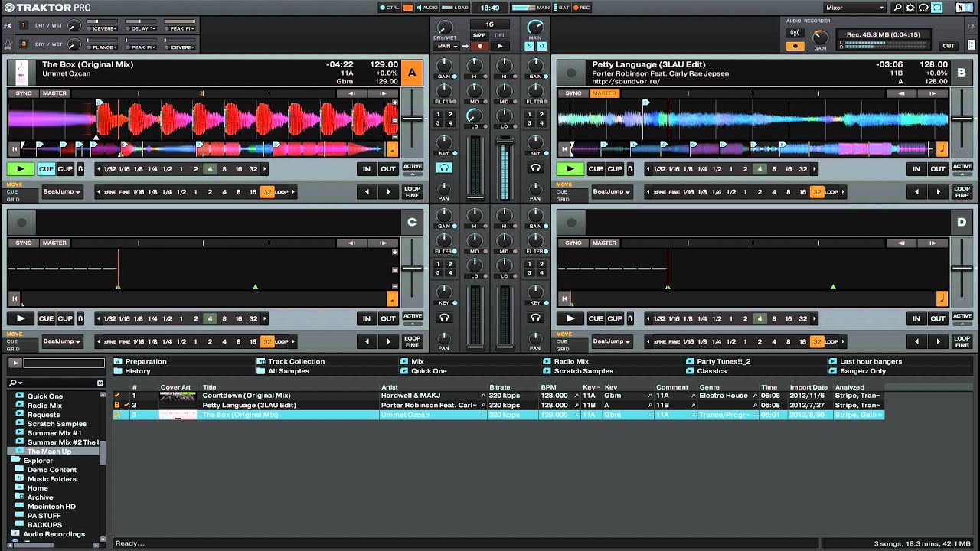This screenshot has width=980, height=551.
Task: Click Deck A tempo fader
Action: [x=412, y=119]
